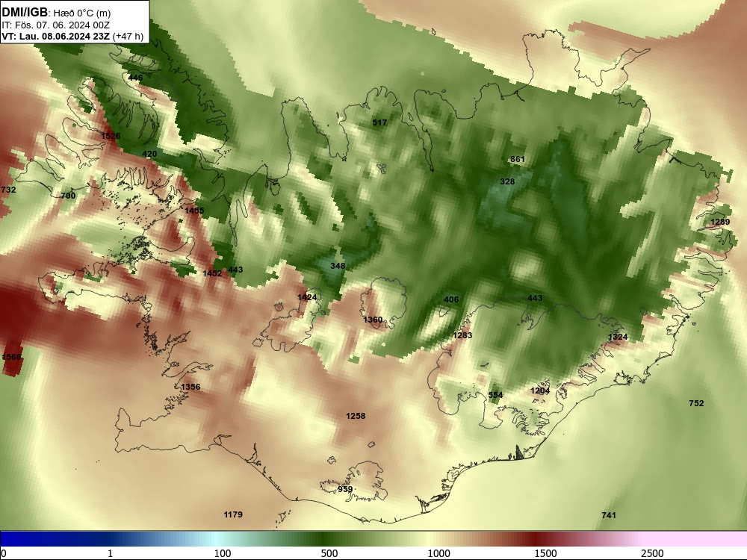Image resolution: width=747 pixels, height=560 pixels.
Task: Click the 1204 height label
Action: point(540,391)
